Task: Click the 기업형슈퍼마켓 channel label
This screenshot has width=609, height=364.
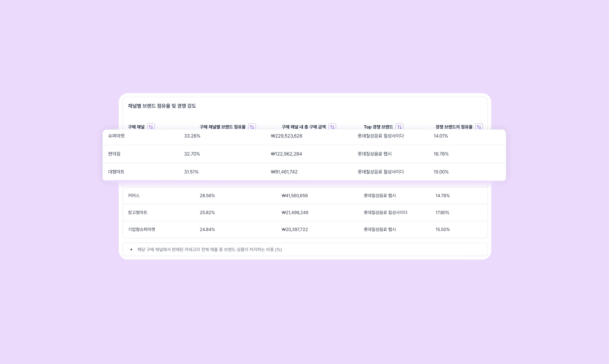Action: [142, 229]
